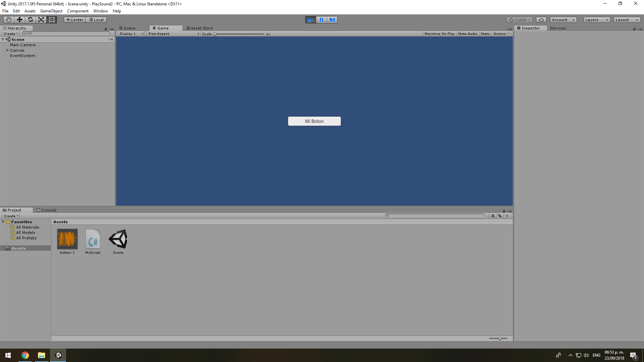Toggle Maximize On Play

[x=439, y=34]
